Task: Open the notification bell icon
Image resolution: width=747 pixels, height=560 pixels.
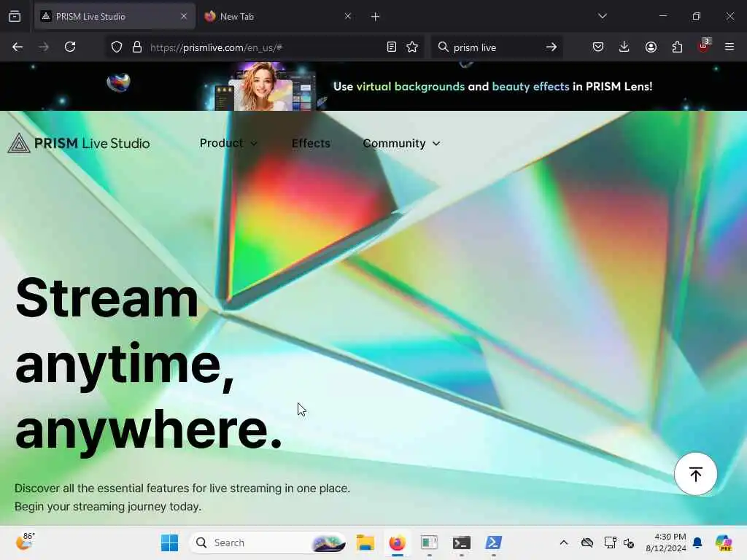Action: coord(697,542)
